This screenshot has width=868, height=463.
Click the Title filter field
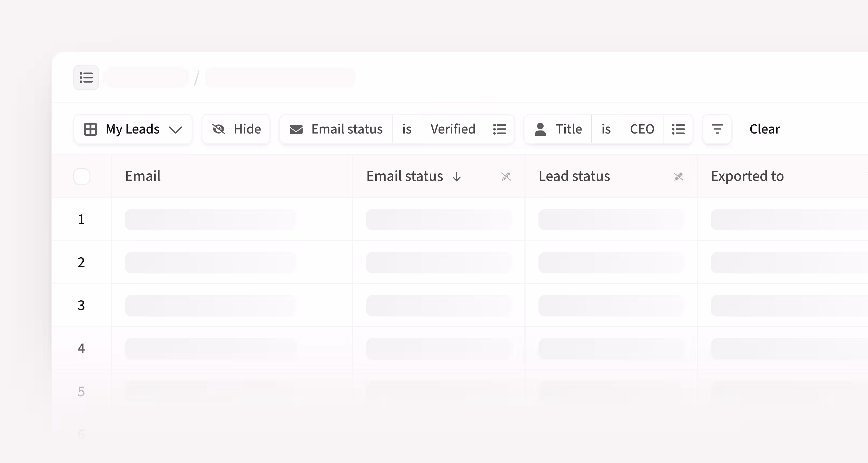(558, 129)
